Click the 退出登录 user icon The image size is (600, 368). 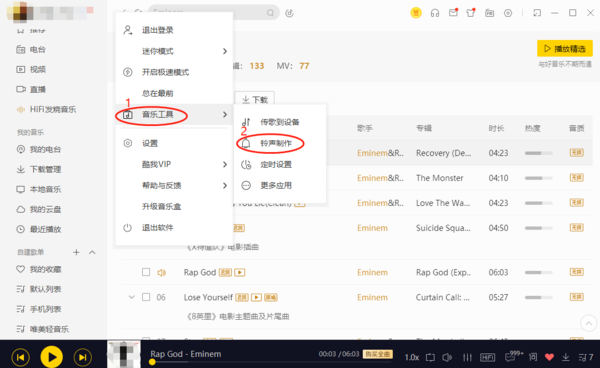click(x=128, y=30)
